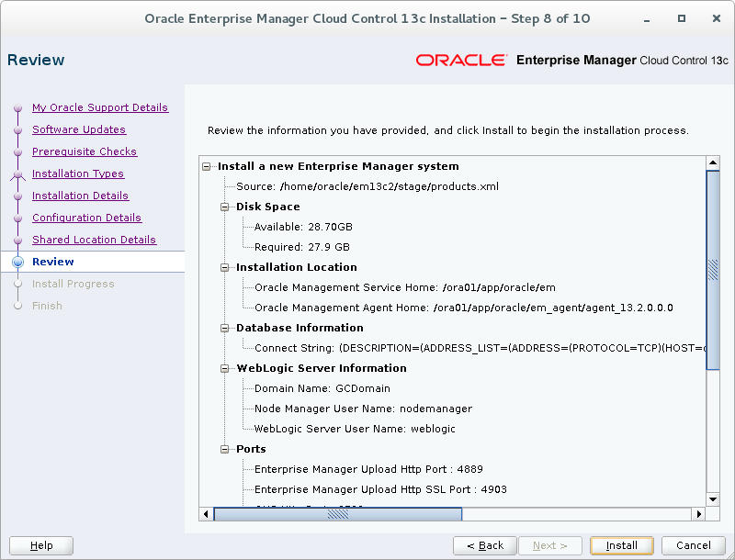Select the Oracle Management Agent Home row
Viewport: 735px width, 560px height.
click(x=464, y=308)
